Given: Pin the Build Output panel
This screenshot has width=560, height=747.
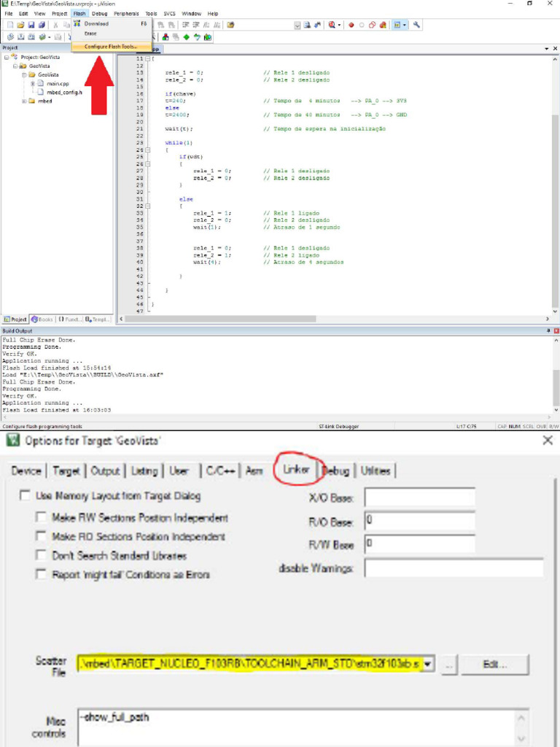Looking at the screenshot, I should (548, 330).
